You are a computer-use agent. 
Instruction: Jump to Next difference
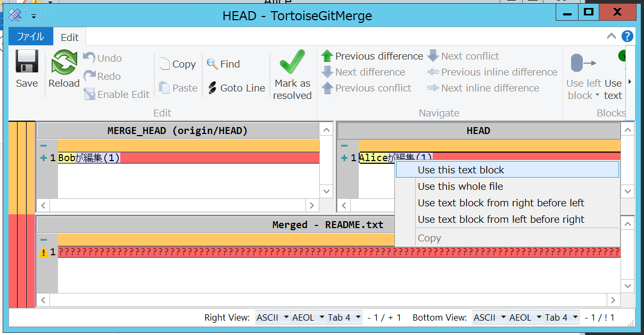tap(364, 72)
